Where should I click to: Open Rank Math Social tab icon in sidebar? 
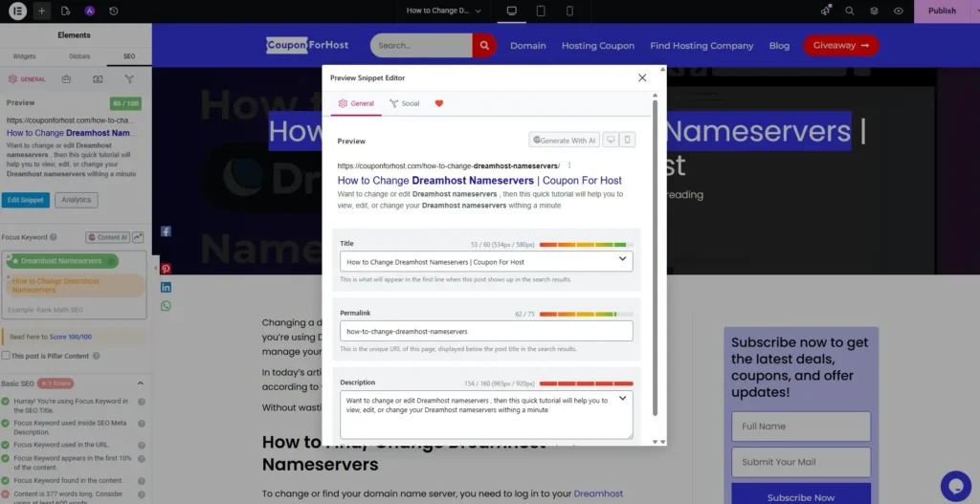(129, 79)
